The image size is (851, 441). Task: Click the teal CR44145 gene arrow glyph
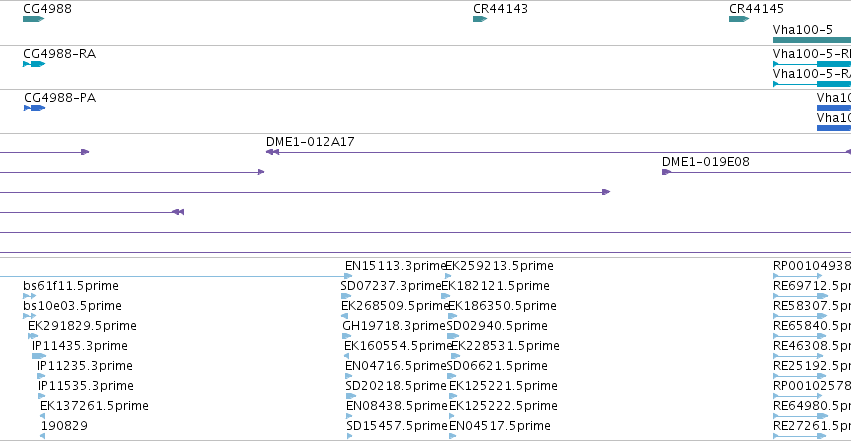tap(739, 19)
